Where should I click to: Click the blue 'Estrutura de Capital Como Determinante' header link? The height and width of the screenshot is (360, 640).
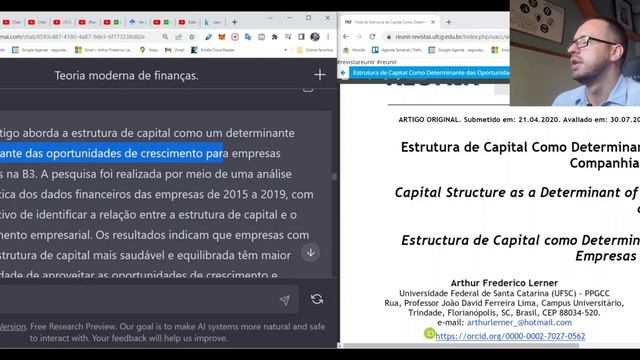[431, 73]
